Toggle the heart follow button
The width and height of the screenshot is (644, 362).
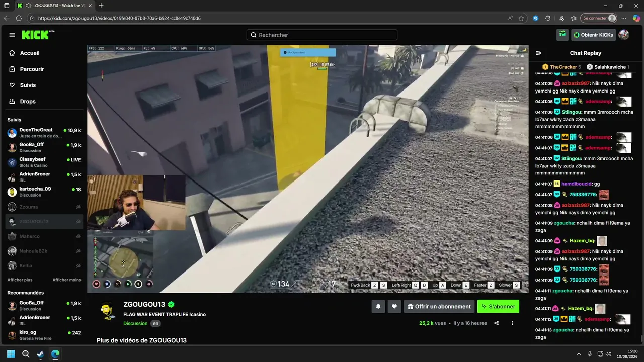394,306
